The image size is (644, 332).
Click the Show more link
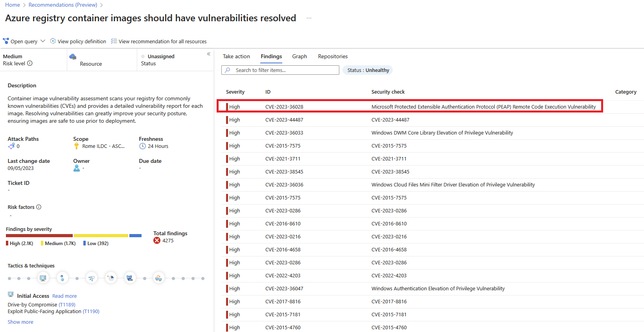[20, 322]
